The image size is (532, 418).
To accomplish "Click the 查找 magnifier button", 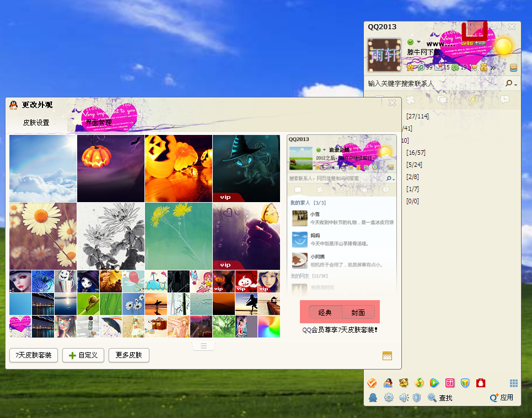I will 440,398.
